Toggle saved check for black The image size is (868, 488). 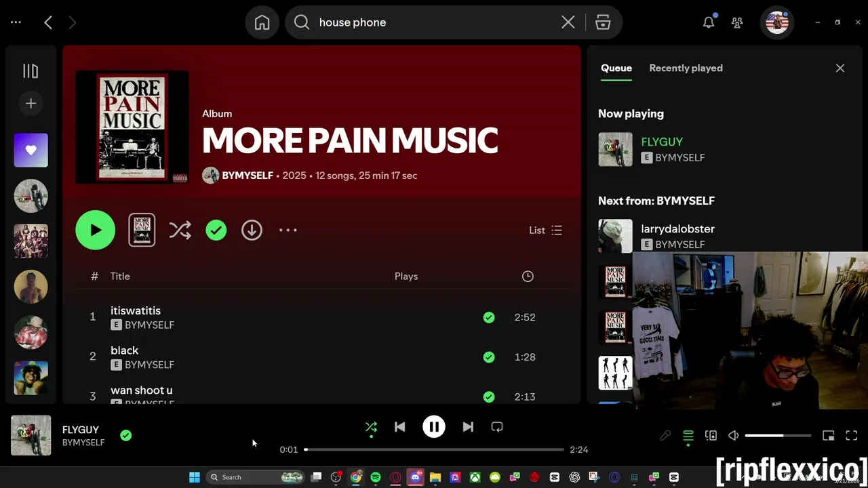point(489,357)
